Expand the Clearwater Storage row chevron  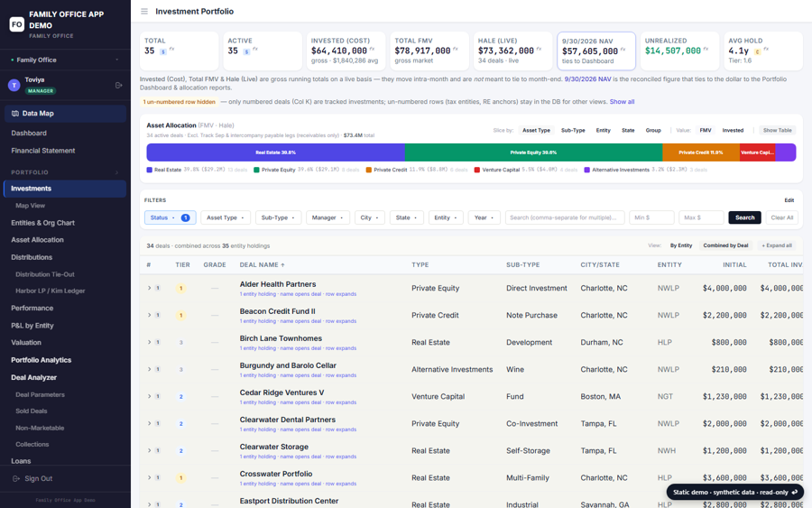coord(149,450)
